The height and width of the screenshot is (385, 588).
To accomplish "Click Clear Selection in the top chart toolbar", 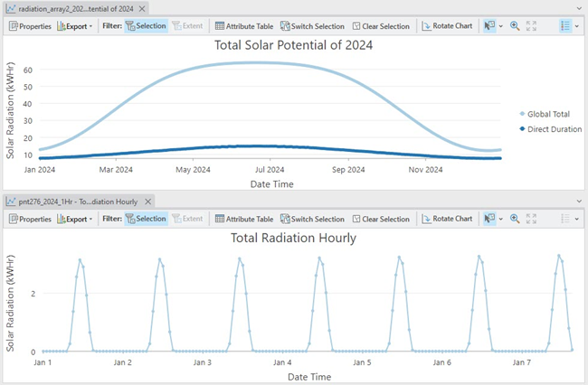I will coord(381,26).
